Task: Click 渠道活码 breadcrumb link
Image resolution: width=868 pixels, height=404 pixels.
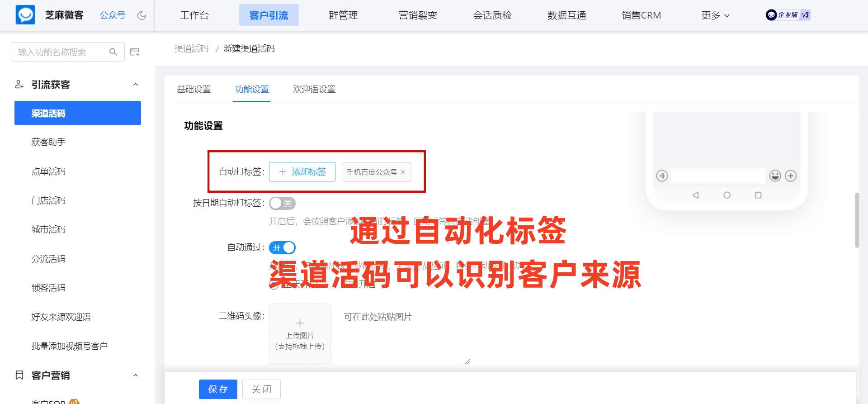Action: pyautogui.click(x=192, y=48)
